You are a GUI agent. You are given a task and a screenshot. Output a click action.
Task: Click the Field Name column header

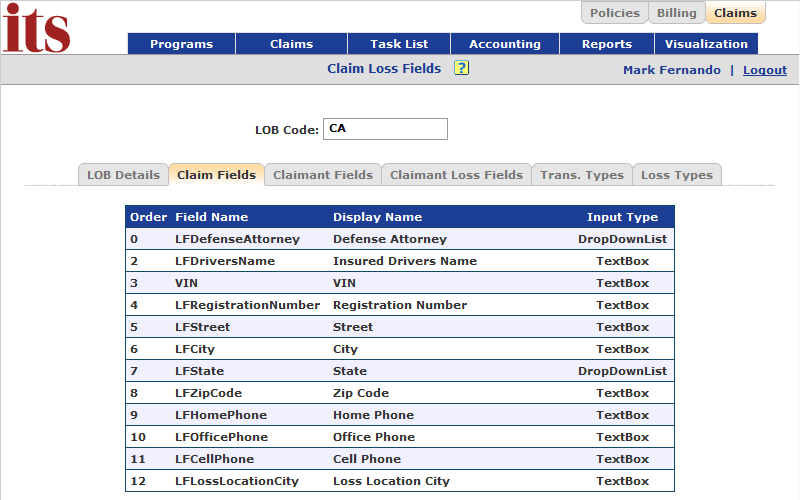coord(211,217)
